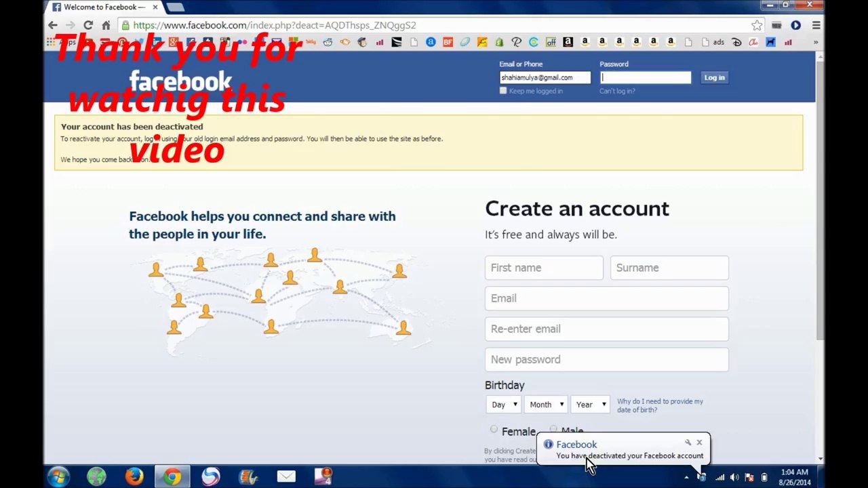868x488 pixels.
Task: Click the browser address bar URL
Action: click(275, 25)
